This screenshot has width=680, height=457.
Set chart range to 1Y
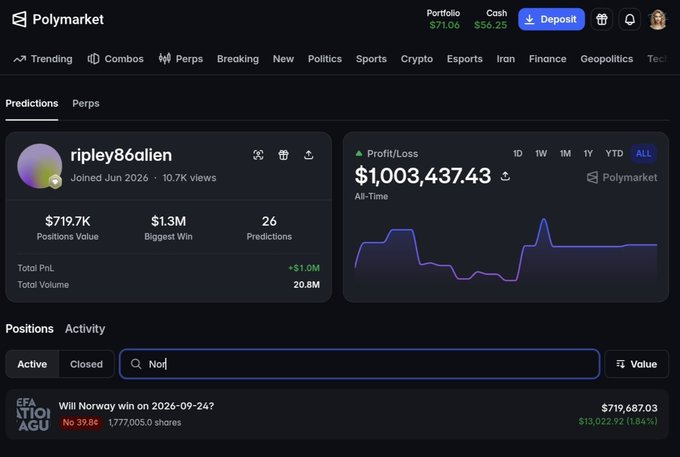coord(588,153)
